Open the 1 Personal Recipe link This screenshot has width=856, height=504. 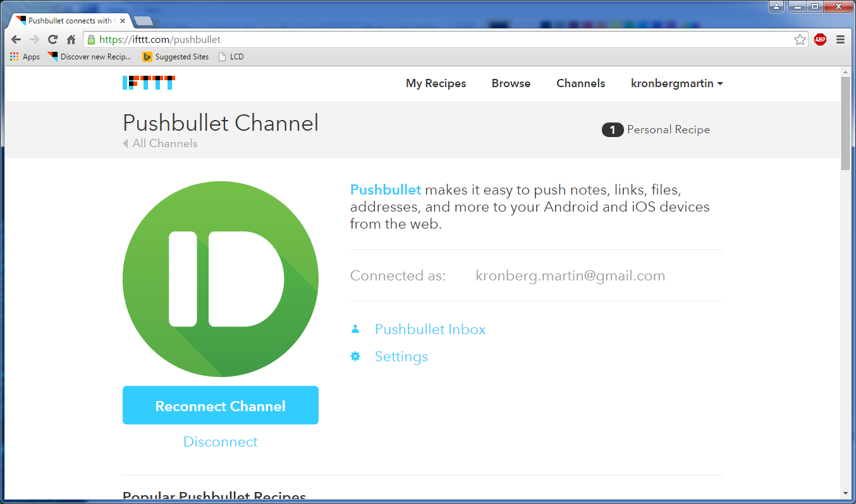point(656,129)
